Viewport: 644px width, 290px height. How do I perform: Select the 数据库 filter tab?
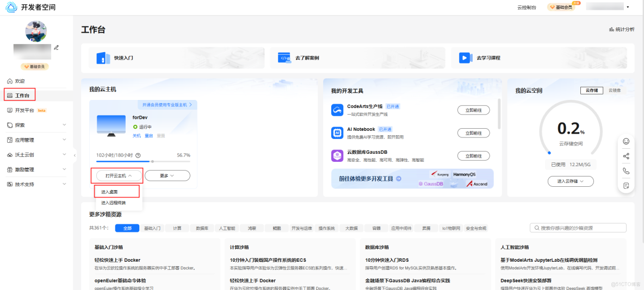point(202,229)
